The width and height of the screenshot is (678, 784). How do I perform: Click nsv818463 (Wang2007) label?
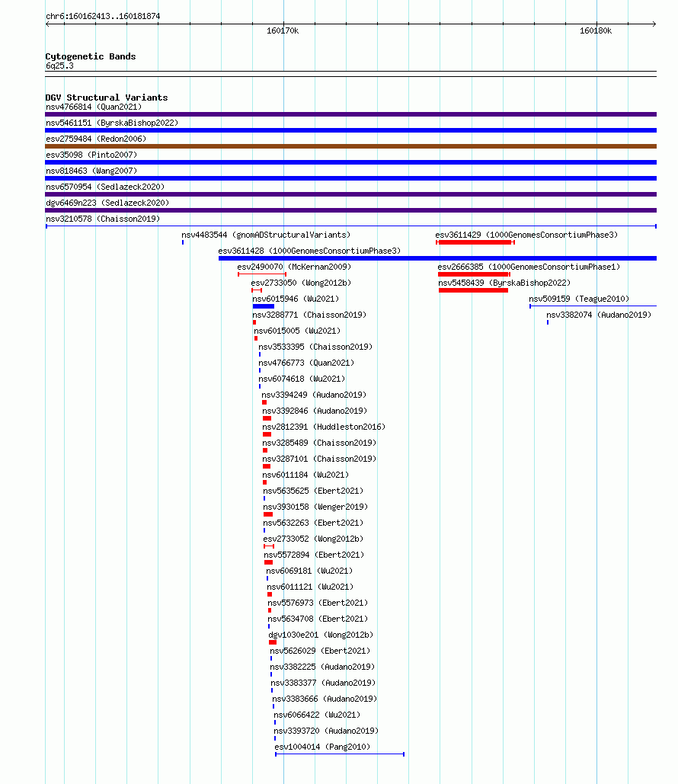tap(91, 171)
